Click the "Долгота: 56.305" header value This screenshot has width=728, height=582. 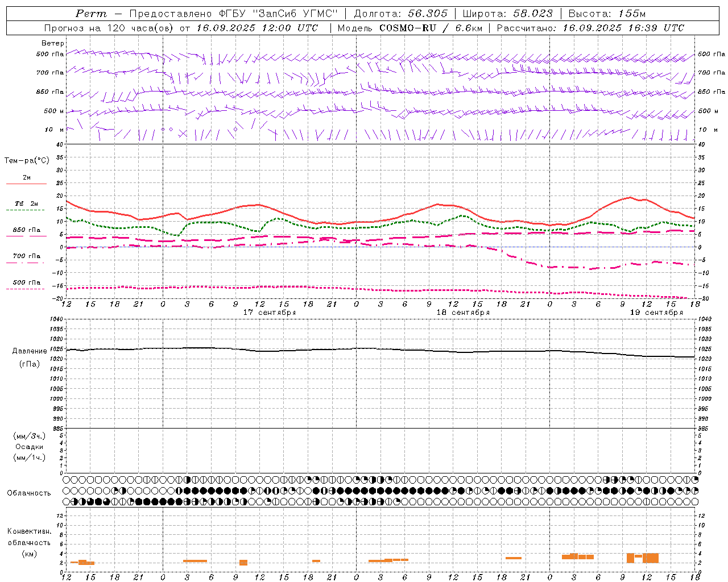click(400, 14)
